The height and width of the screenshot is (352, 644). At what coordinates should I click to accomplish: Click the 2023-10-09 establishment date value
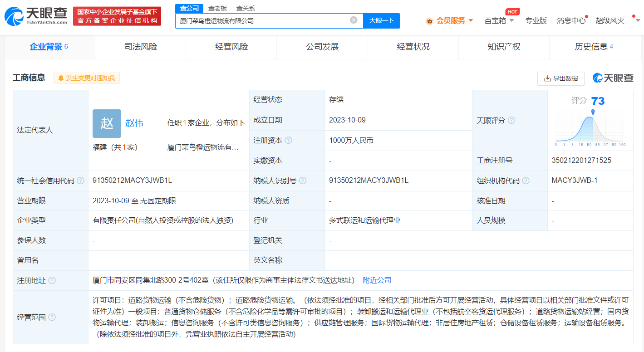348,120
